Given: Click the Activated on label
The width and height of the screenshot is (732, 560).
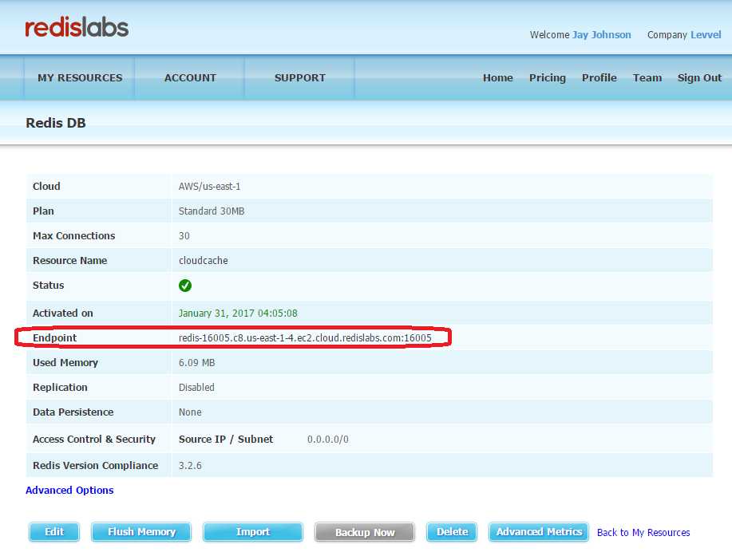Looking at the screenshot, I should tap(62, 314).
